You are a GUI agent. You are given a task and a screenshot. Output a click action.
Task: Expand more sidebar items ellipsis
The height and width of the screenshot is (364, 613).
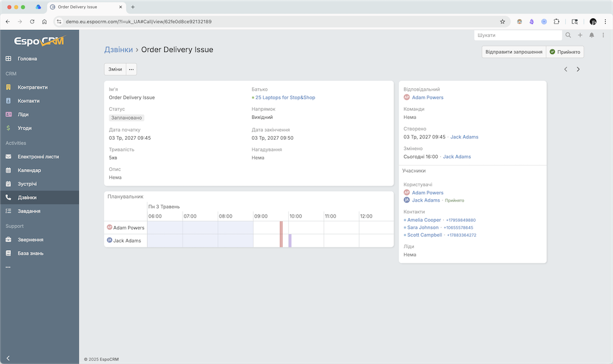(8, 267)
